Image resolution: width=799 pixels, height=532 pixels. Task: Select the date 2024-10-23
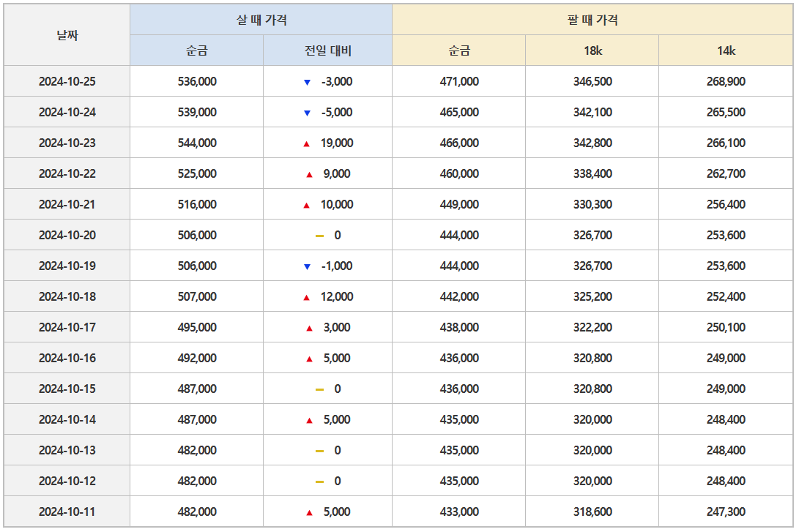point(67,143)
